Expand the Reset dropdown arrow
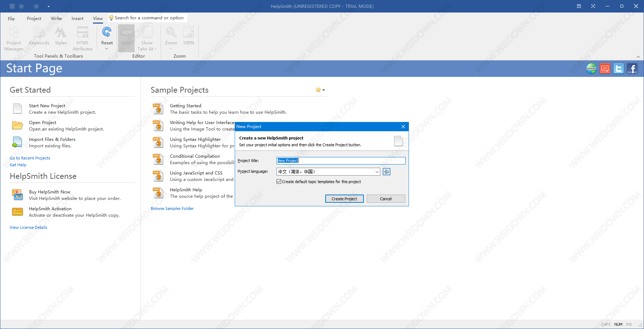 click(x=107, y=49)
